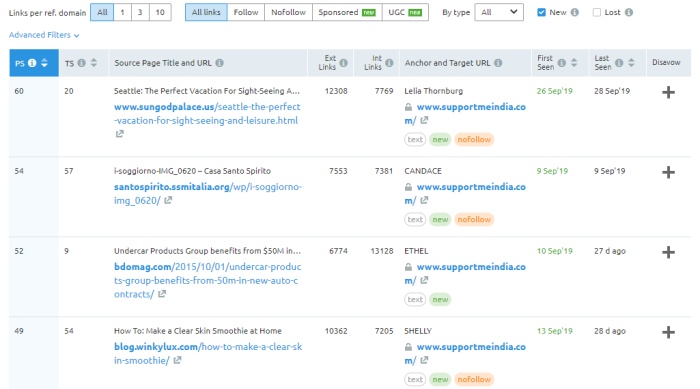This screenshot has height=389, width=700.
Task: External icon by ETHEL target URL
Action: 424,280
